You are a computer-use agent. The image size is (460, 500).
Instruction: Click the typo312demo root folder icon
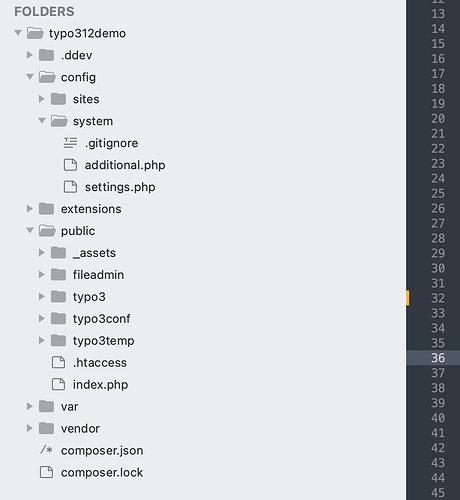[x=35, y=33]
